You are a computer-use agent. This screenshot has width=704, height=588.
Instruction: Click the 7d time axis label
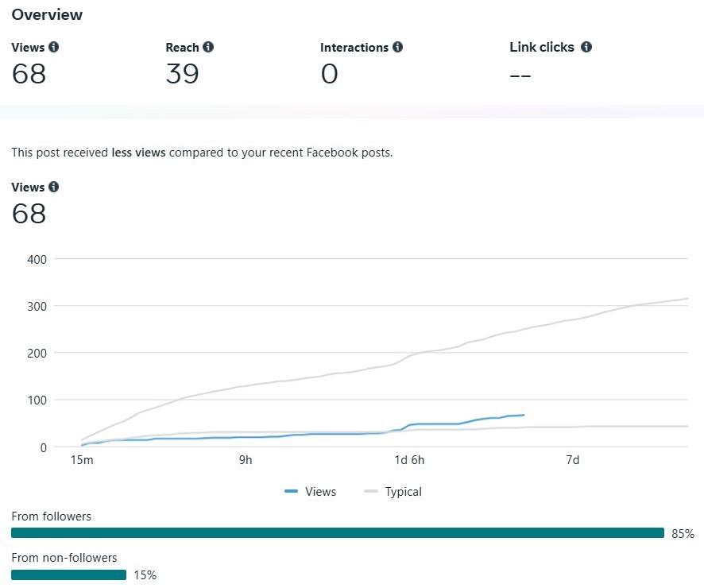(x=572, y=460)
